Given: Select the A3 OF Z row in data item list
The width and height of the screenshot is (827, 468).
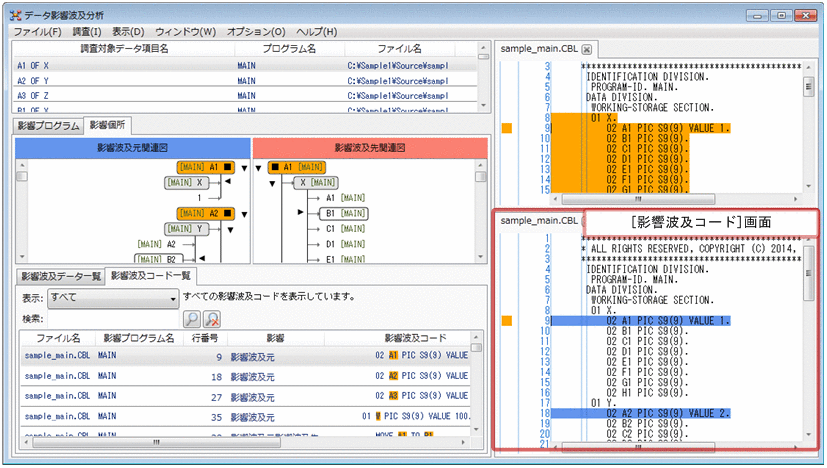Looking at the screenshot, I should point(245,95).
